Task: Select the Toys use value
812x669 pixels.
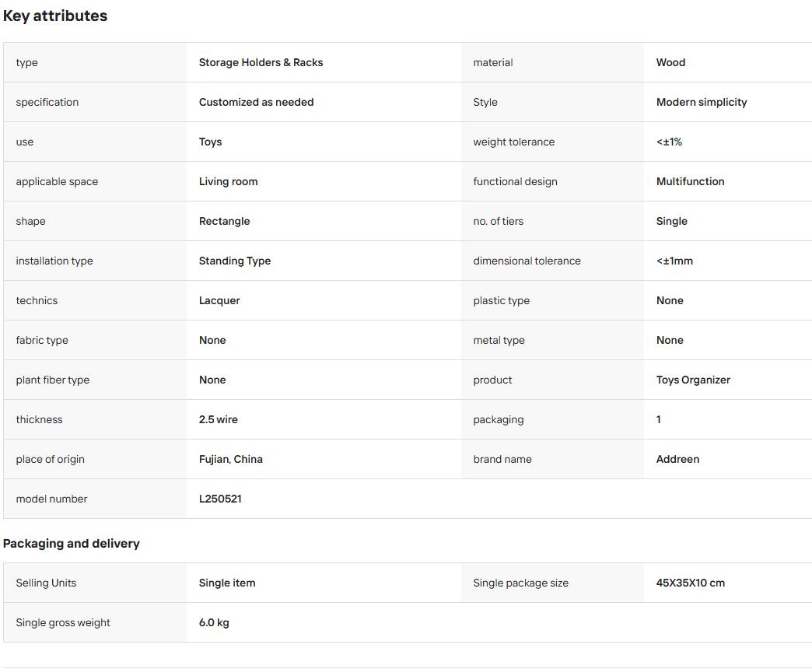Action: pos(210,142)
